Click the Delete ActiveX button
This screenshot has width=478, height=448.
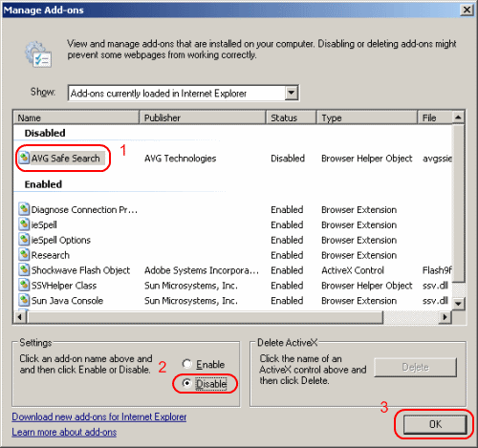(x=415, y=367)
